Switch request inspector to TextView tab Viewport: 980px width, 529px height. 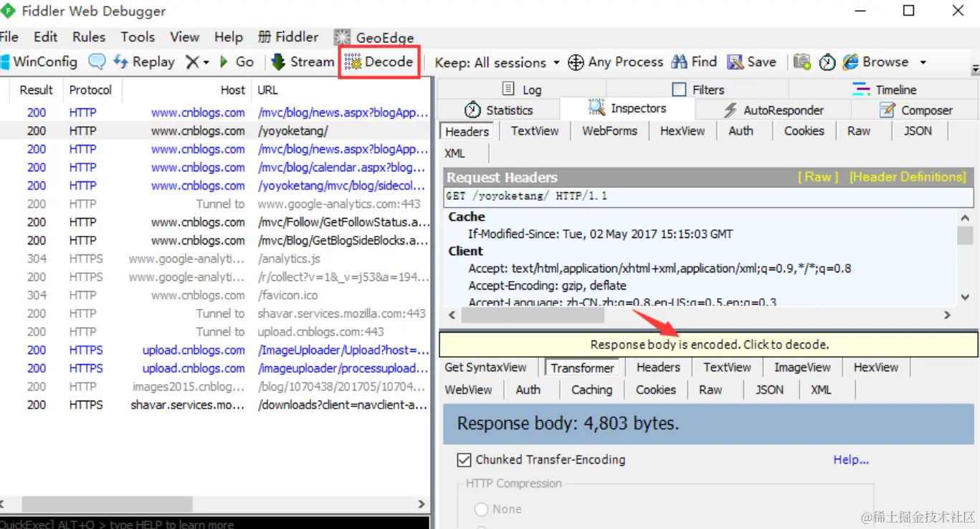pos(534,130)
